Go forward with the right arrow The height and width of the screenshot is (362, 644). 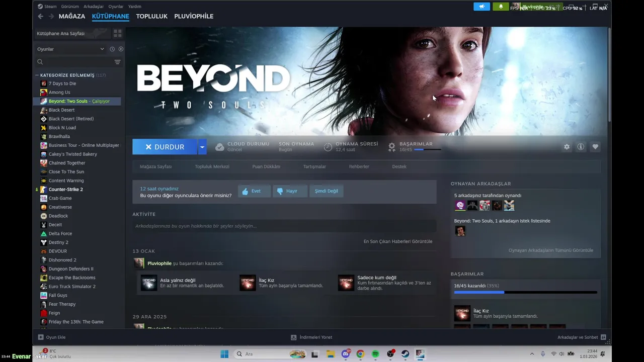[51, 16]
